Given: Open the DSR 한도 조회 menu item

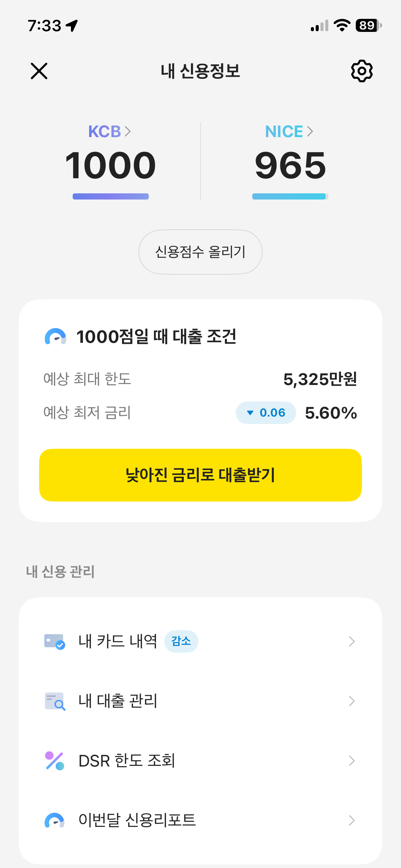Looking at the screenshot, I should tap(200, 761).
